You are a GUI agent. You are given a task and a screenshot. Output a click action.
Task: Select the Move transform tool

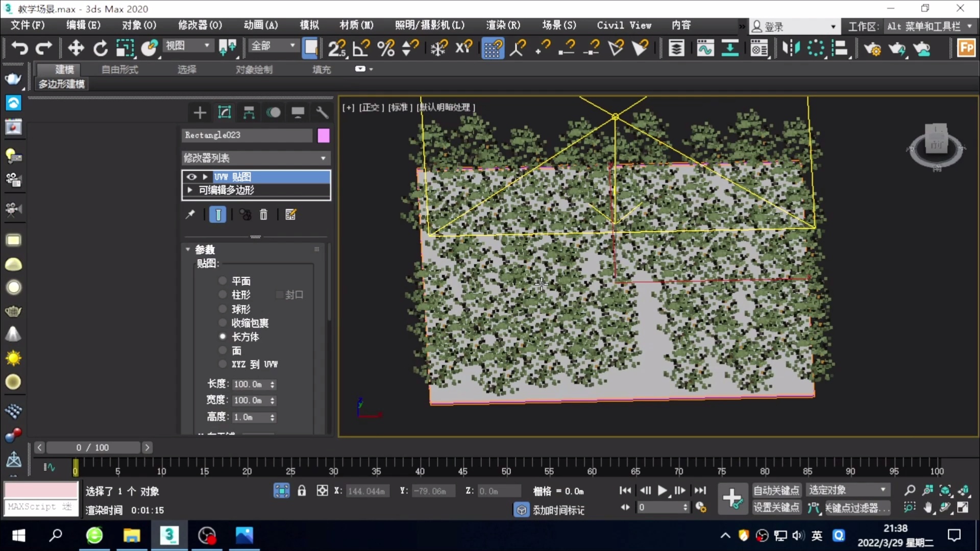coord(76,48)
